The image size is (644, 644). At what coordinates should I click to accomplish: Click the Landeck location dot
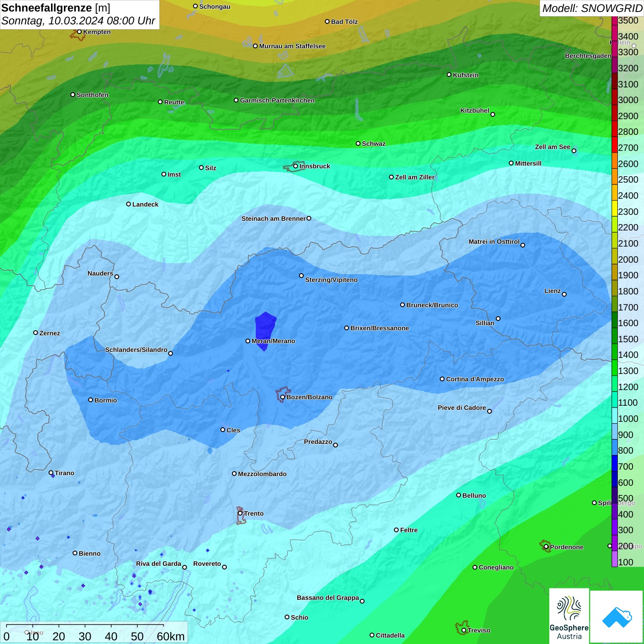pyautogui.click(x=128, y=204)
